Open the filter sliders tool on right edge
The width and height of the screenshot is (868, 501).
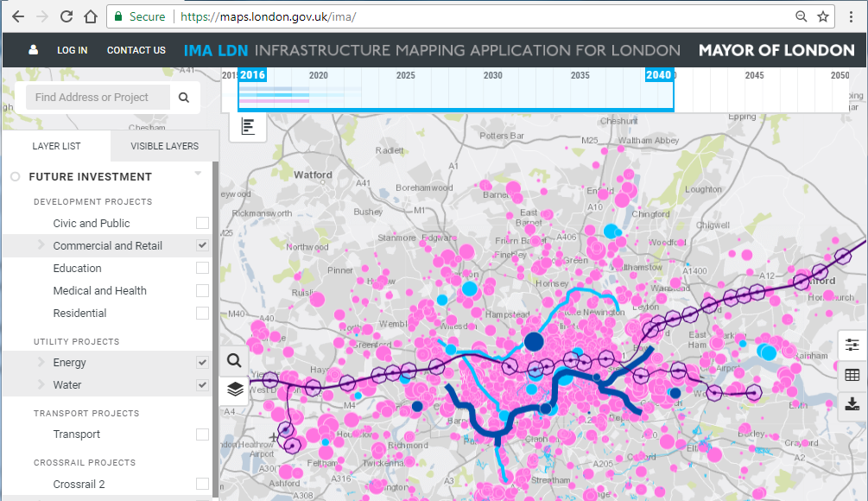[852, 346]
